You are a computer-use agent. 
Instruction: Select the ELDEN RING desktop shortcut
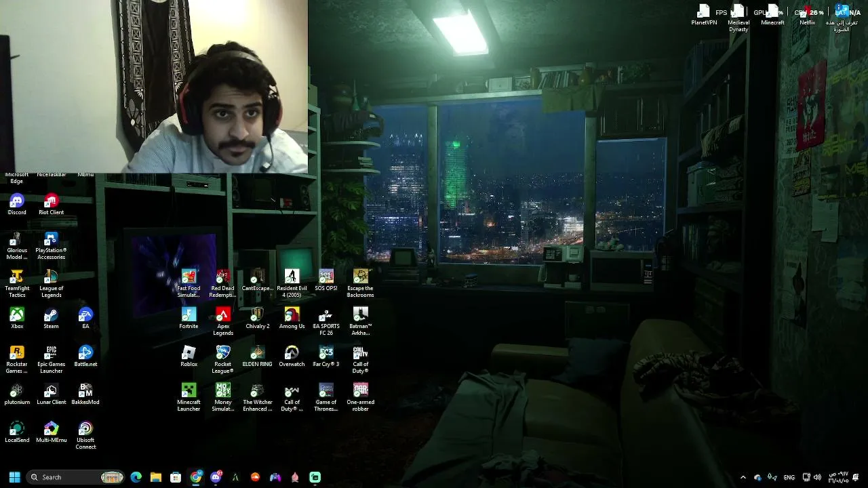(257, 357)
